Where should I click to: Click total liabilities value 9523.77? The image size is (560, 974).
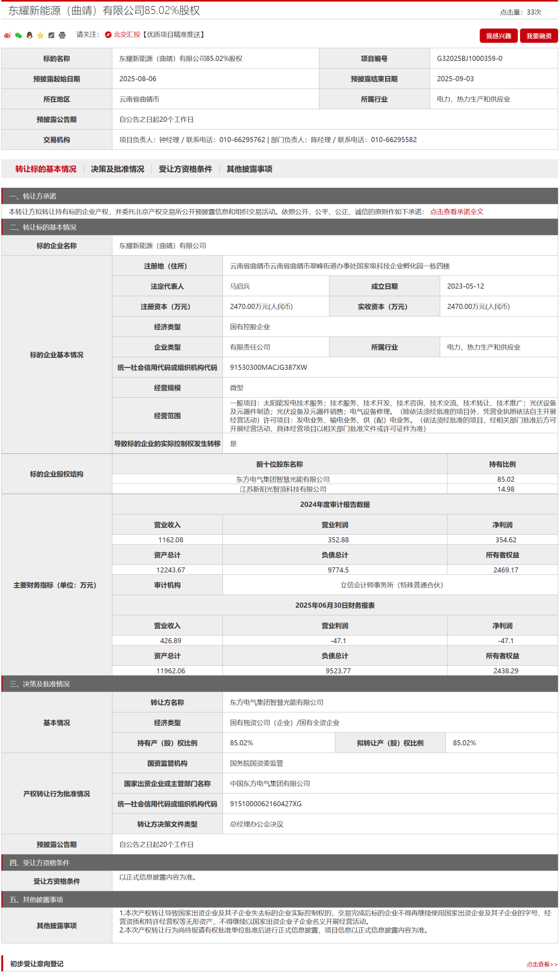[x=338, y=671]
